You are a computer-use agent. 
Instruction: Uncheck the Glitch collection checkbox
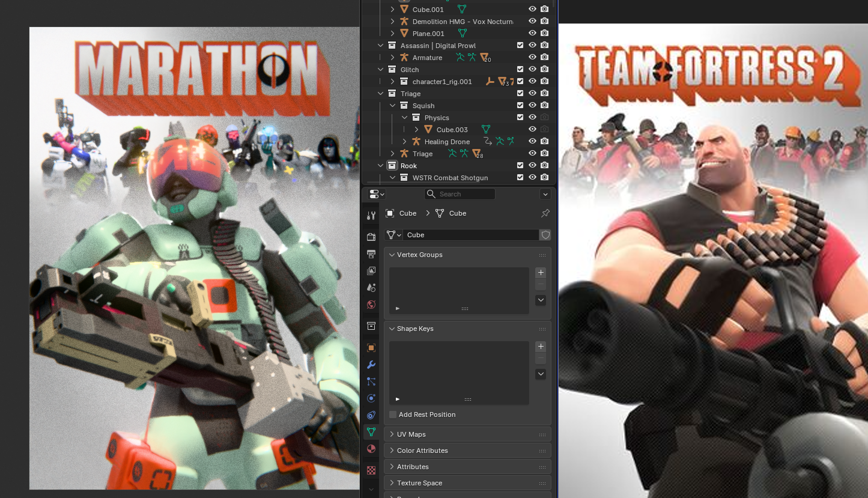pos(520,70)
